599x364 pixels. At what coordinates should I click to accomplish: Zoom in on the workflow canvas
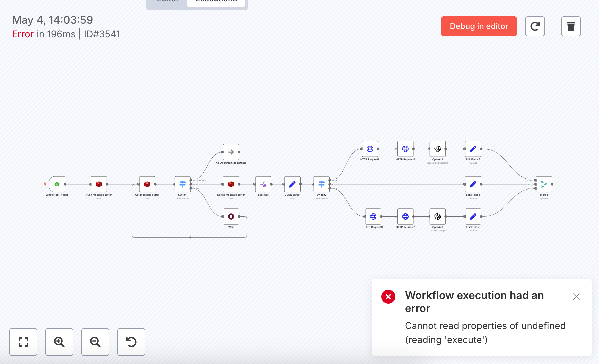[59, 342]
